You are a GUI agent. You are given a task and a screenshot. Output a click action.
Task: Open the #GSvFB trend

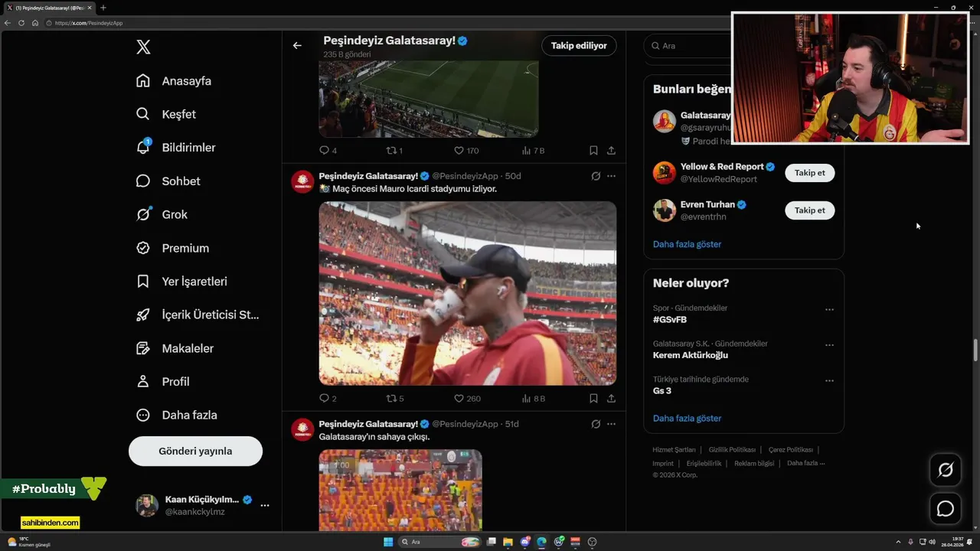point(670,320)
